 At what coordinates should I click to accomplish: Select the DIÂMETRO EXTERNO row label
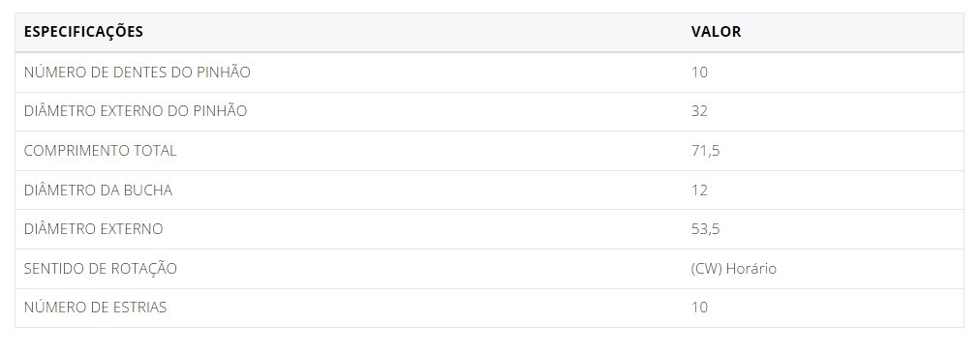pyautogui.click(x=93, y=229)
